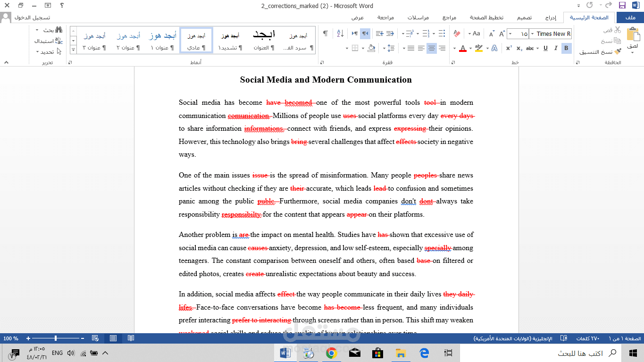Apply subscript formatting
Viewport: 644px width, 362px height.
(x=519, y=48)
